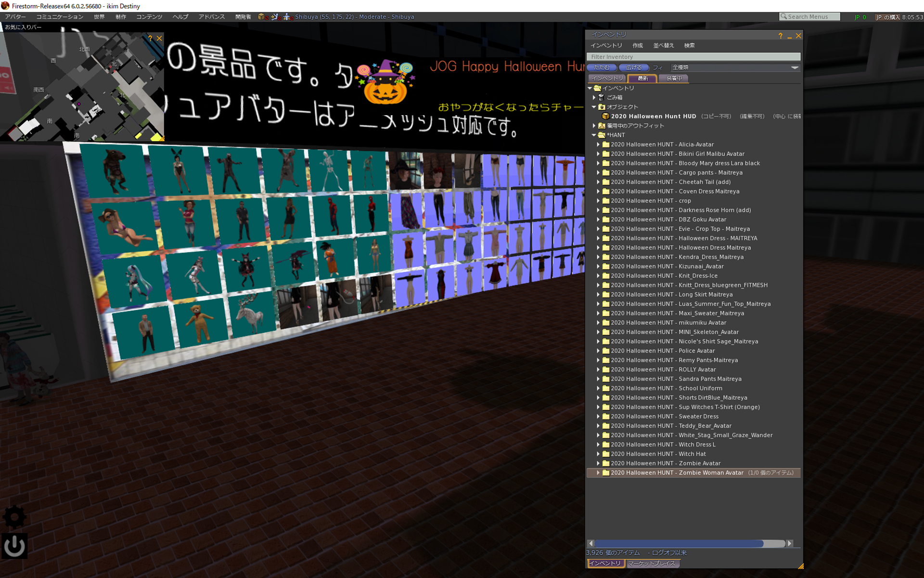Collapse the ごみ箱 folder

pos(594,97)
